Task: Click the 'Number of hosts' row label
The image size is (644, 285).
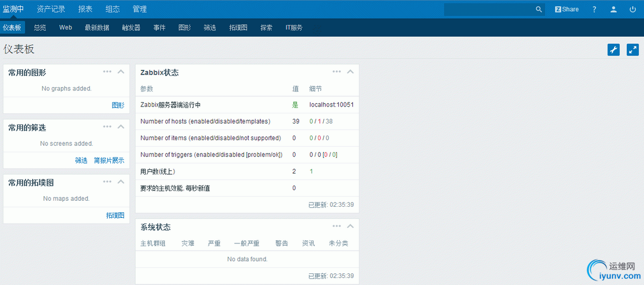Action: [x=206, y=121]
